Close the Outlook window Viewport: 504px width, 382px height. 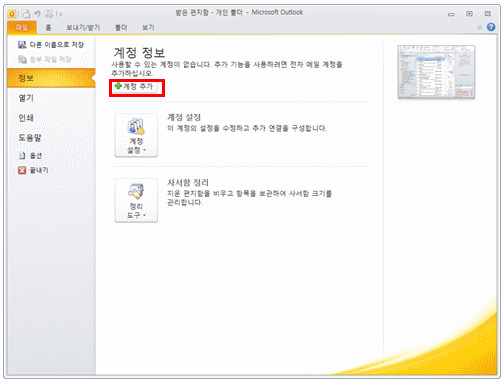487,14
